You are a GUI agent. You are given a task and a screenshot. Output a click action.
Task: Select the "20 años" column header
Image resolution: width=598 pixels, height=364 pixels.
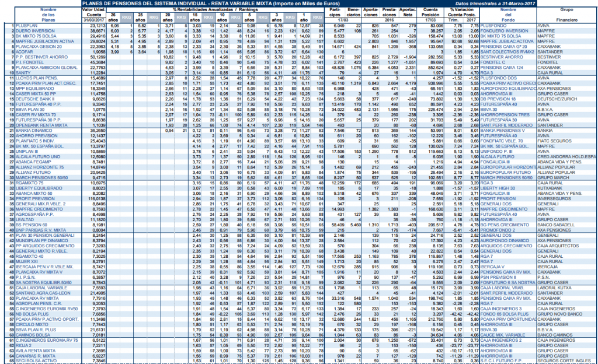click(x=168, y=17)
